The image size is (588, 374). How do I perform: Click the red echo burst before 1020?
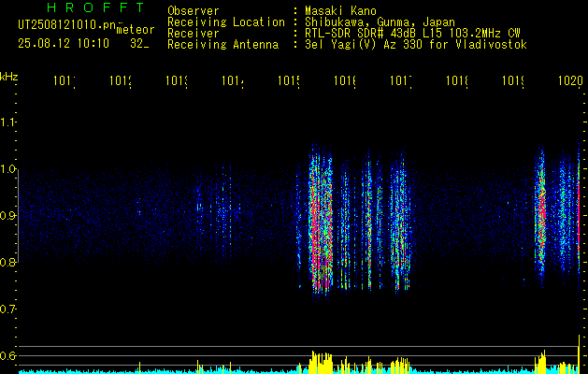pos(540,216)
